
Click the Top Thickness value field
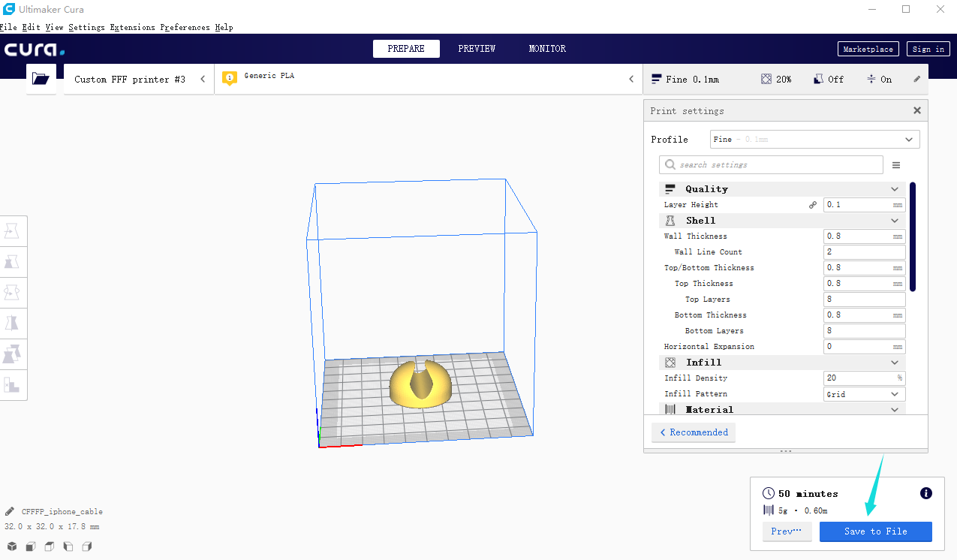[864, 284]
